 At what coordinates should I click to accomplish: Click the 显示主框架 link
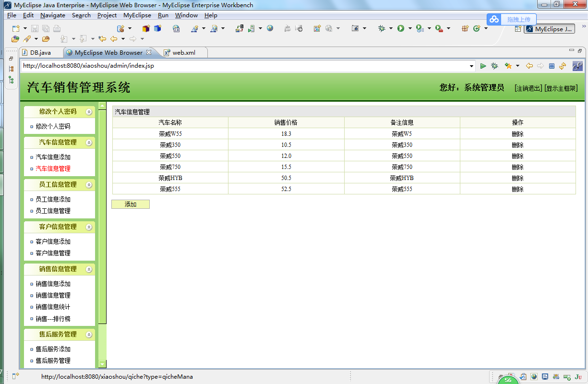click(x=561, y=88)
